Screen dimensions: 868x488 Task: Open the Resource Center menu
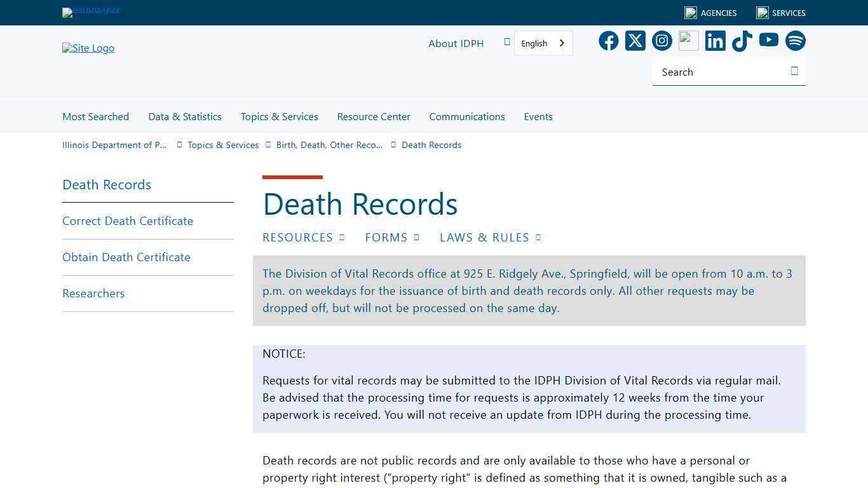[374, 116]
